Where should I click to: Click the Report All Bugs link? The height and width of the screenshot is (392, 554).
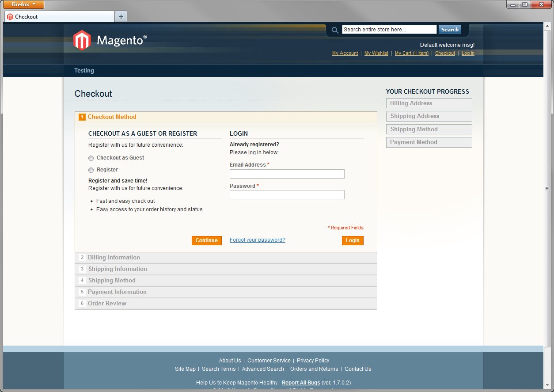(301, 383)
